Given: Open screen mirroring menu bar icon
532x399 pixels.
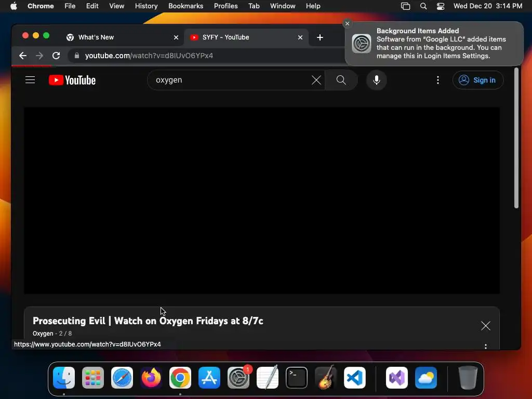Looking at the screenshot, I should tap(405, 6).
